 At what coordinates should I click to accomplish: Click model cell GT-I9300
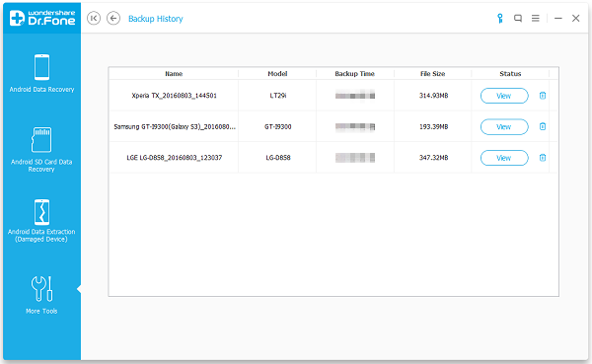278,127
